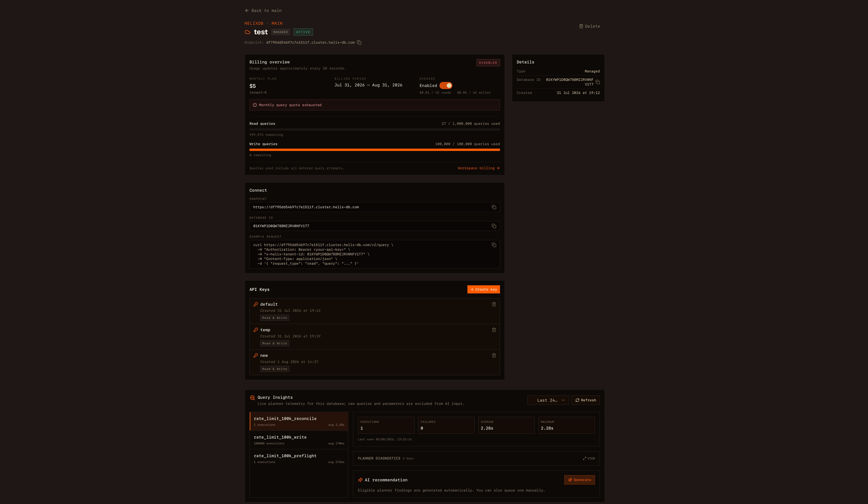This screenshot has height=504, width=868.
Task: Toggle the Overage Enabled switch
Action: coord(446,86)
